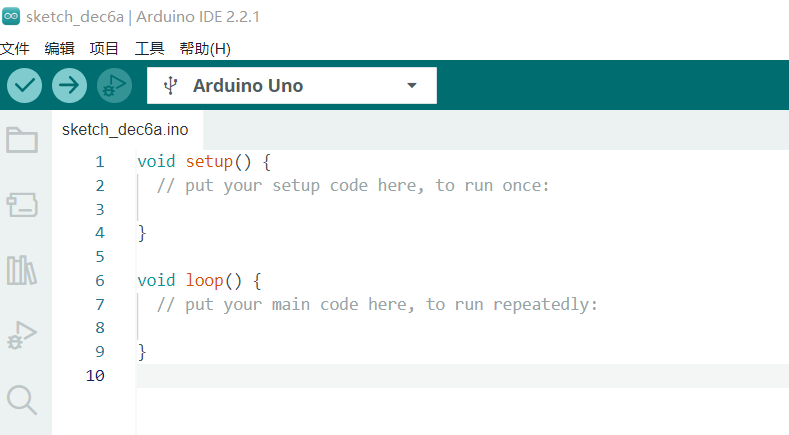Click line number 1 in the gutter
Screen dimensions: 789x435
(x=100, y=162)
